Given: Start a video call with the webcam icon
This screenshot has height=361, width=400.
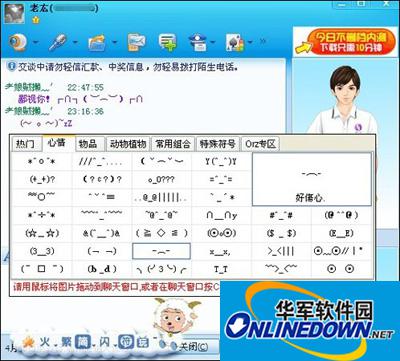Looking at the screenshot, I should (x=18, y=42).
